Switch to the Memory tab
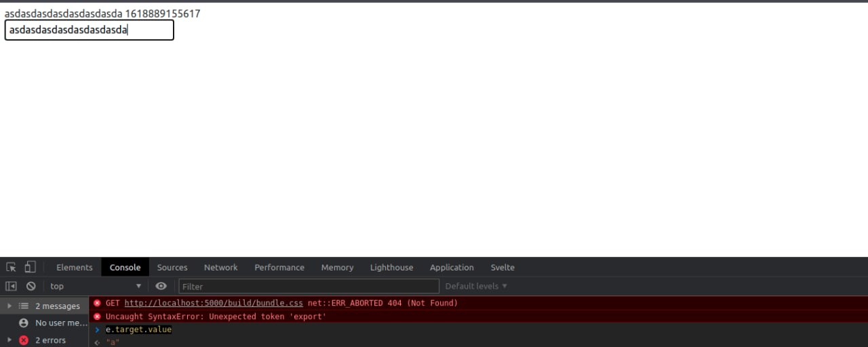Screen dimensions: 868x347 pyautogui.click(x=337, y=267)
